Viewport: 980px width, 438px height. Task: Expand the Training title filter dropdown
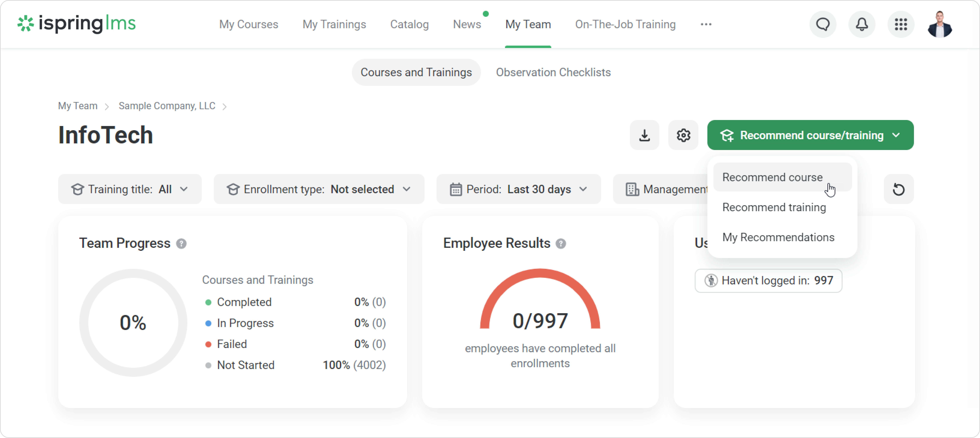130,189
